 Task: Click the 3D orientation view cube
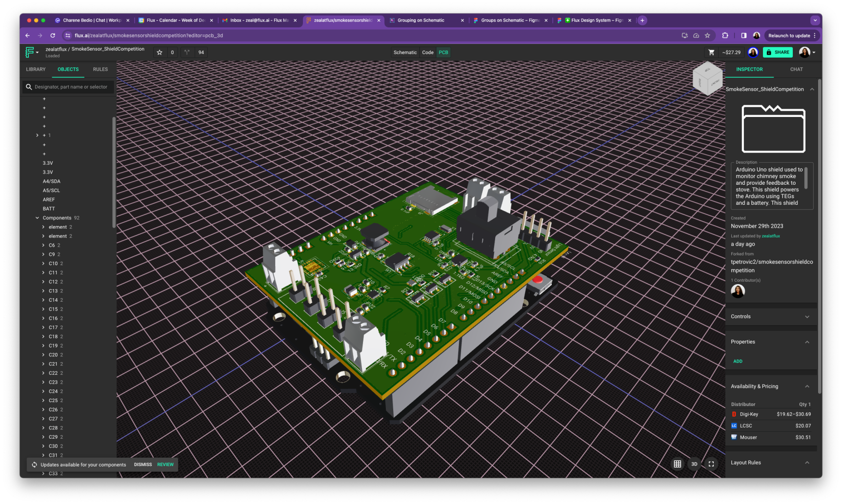(707, 78)
